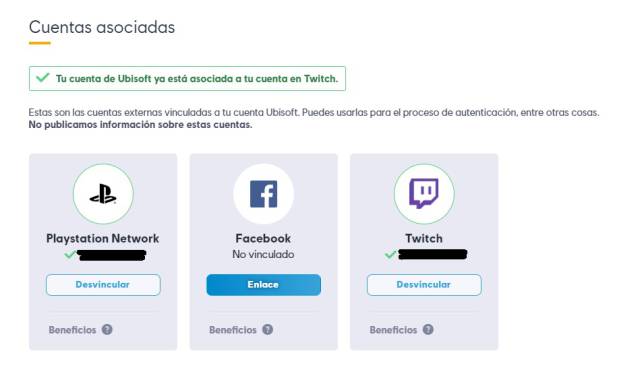Click the Twitch association success message
Viewport: 640px width, 386px height.
coord(197,78)
